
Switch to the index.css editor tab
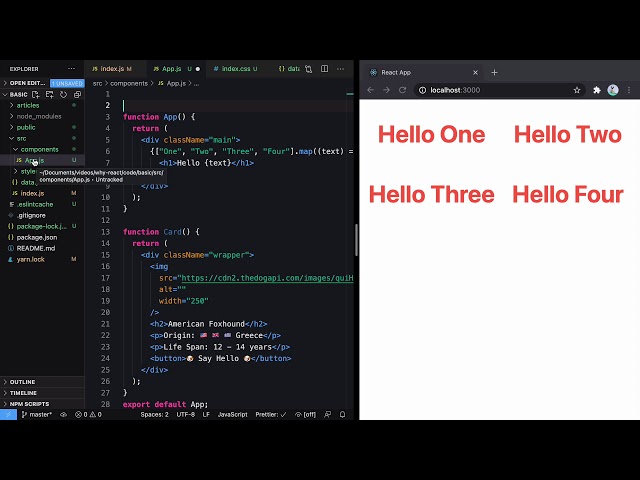pos(236,69)
